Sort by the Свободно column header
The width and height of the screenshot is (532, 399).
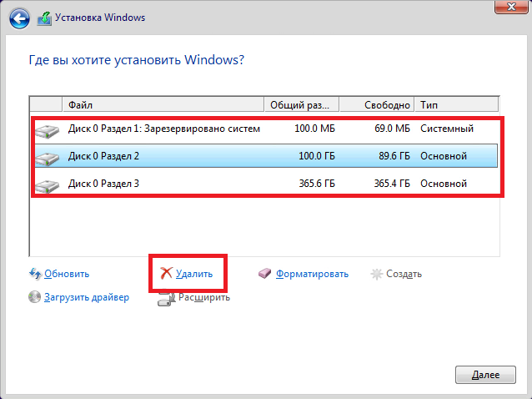point(377,105)
